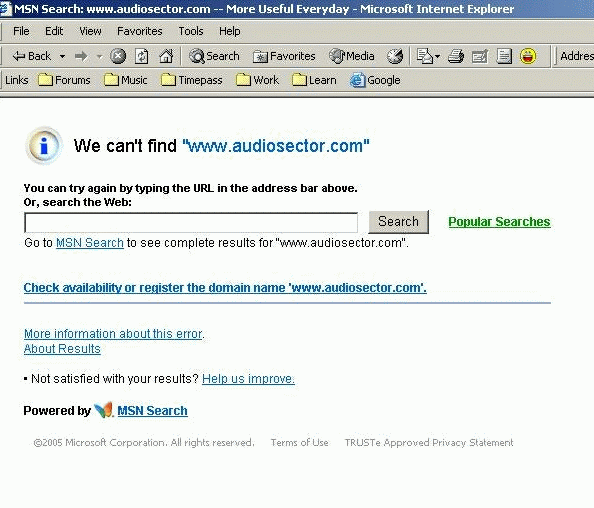This screenshot has height=508, width=594.
Task: Open the Terms of Use link
Action: point(299,442)
